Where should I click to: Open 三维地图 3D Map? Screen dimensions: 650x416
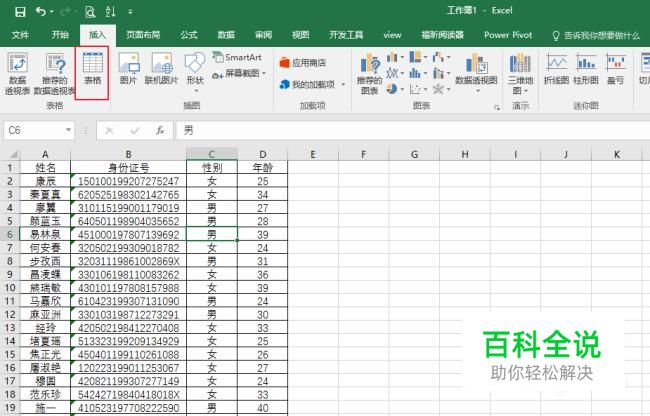click(x=521, y=74)
